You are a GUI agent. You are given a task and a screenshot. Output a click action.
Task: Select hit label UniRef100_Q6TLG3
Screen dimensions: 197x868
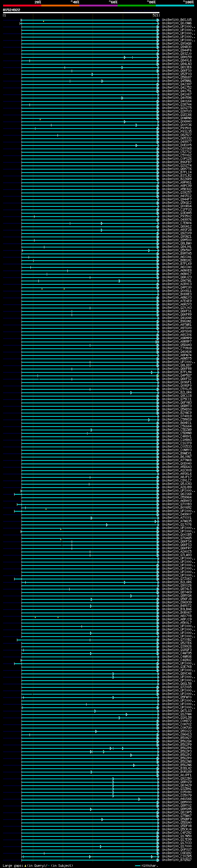(176, 711)
